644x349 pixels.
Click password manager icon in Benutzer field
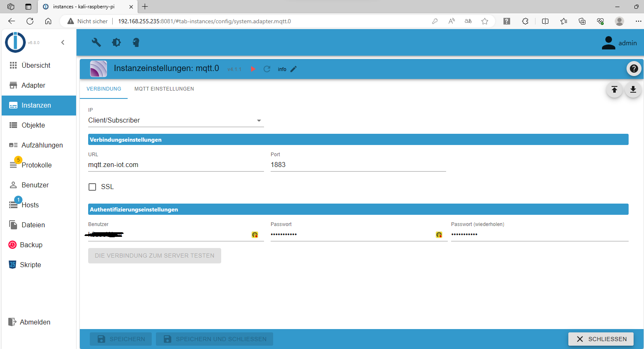[x=255, y=235]
